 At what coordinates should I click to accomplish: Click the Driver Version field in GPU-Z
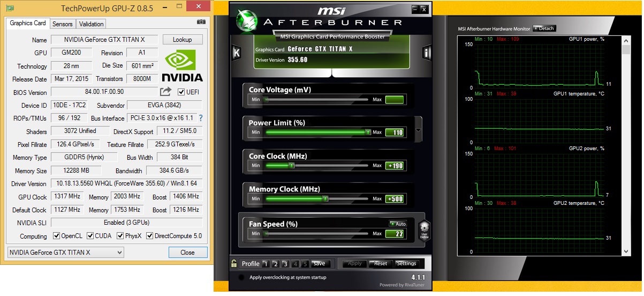[126, 184]
